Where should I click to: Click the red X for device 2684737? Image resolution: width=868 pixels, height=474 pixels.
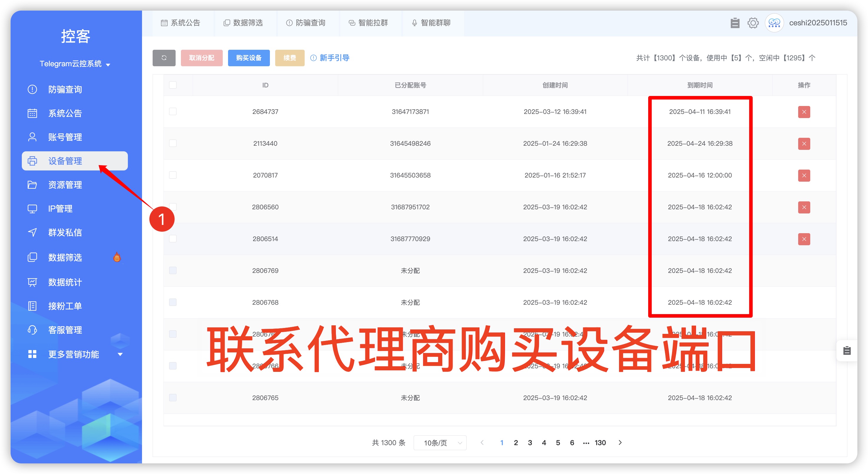click(x=804, y=112)
